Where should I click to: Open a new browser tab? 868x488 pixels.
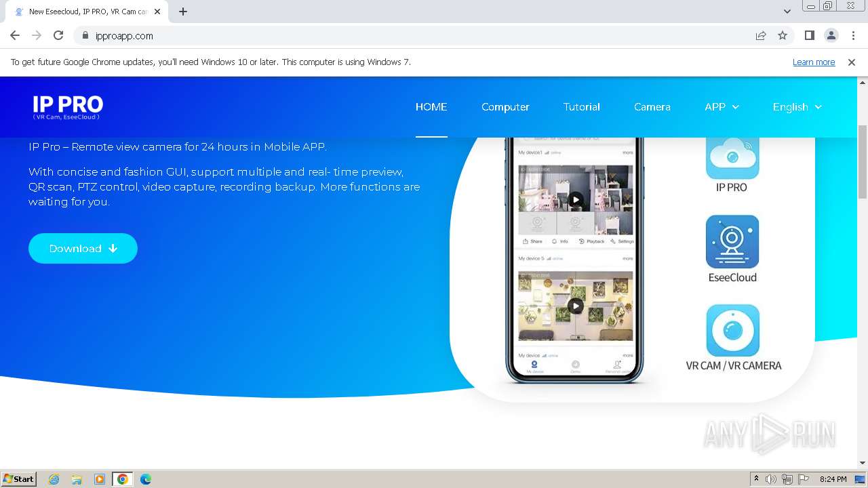pos(183,12)
